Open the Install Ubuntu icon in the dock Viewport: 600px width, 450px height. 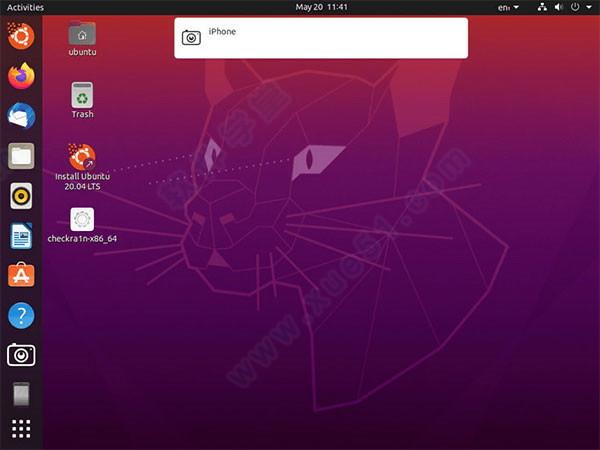point(21,36)
